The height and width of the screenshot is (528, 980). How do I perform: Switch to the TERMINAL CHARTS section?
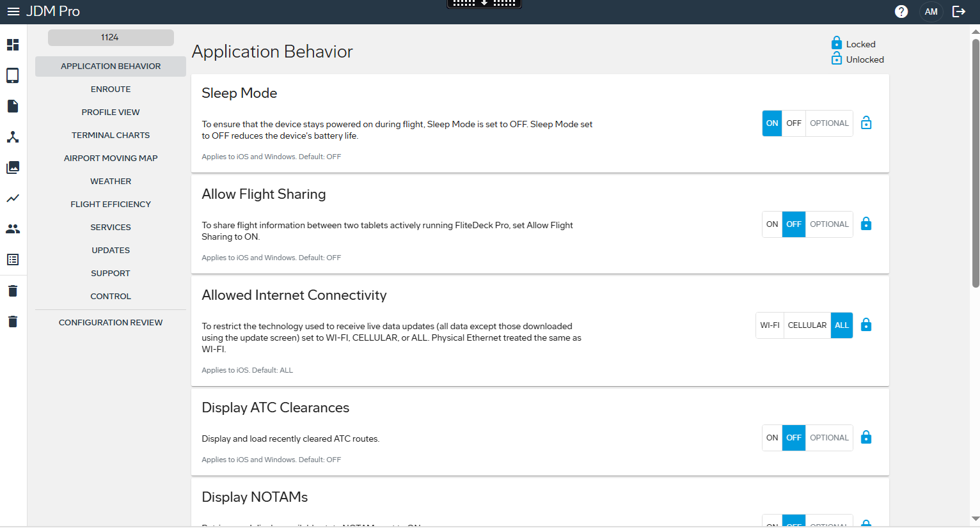(110, 135)
